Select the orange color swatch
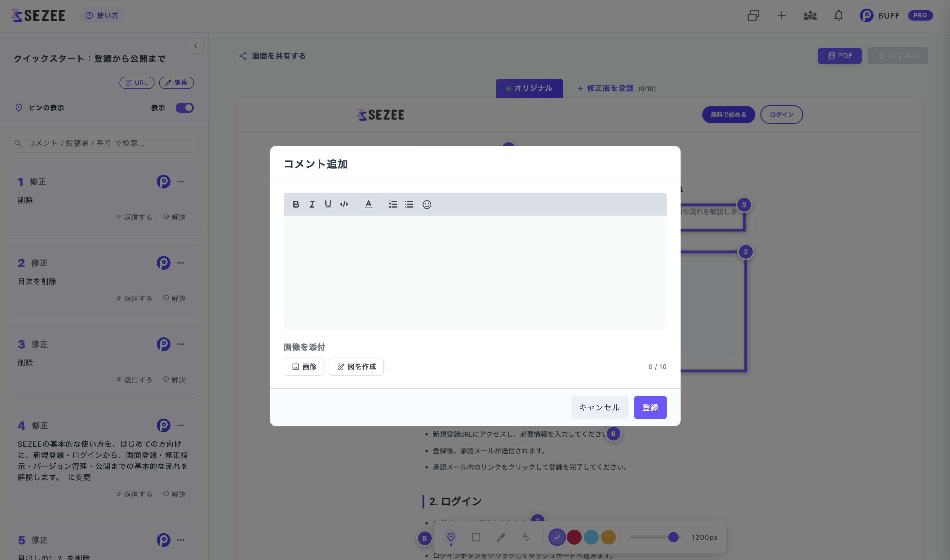950x560 pixels. pos(608,537)
